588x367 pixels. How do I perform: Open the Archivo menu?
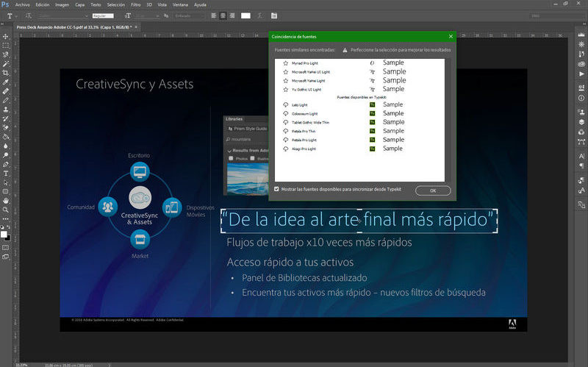pyautogui.click(x=23, y=5)
